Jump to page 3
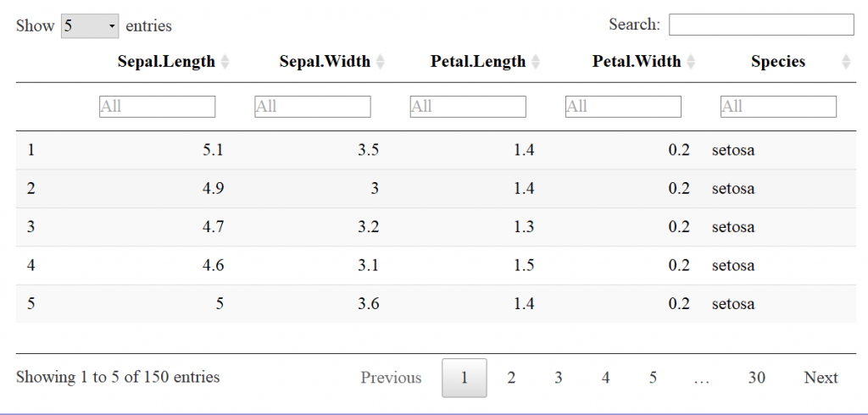868x415 pixels. tap(558, 378)
